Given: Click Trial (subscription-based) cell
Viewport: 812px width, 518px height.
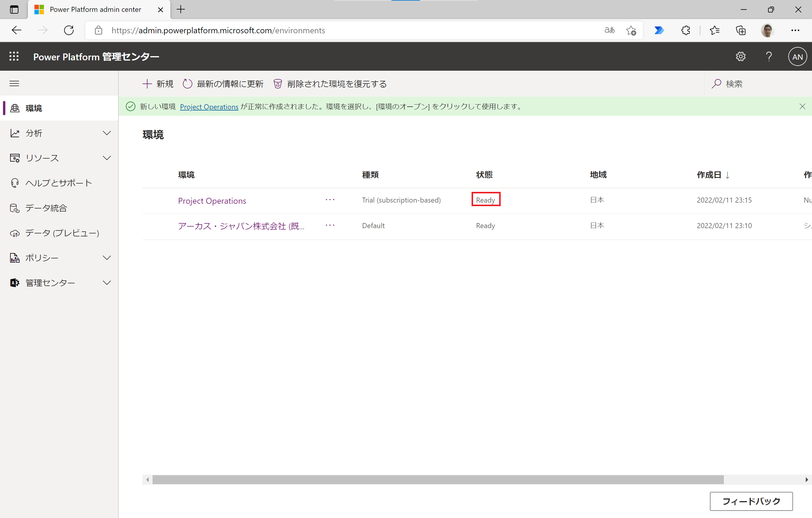Looking at the screenshot, I should coord(401,200).
